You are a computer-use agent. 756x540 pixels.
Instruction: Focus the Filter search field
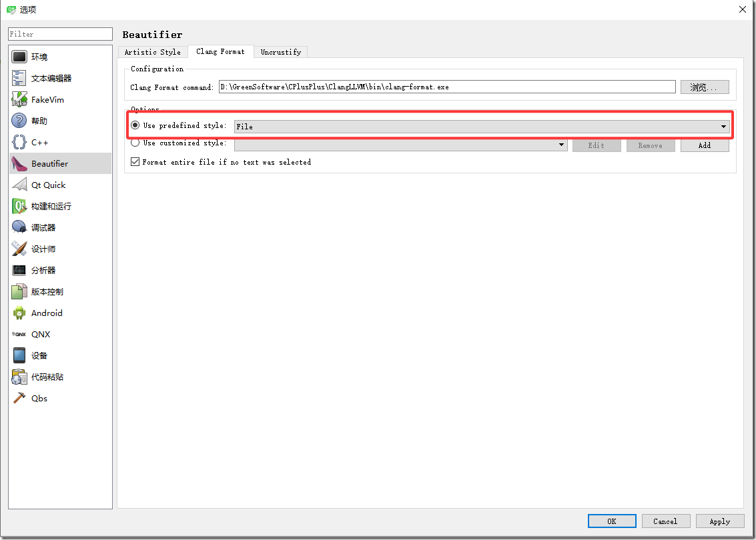(60, 34)
